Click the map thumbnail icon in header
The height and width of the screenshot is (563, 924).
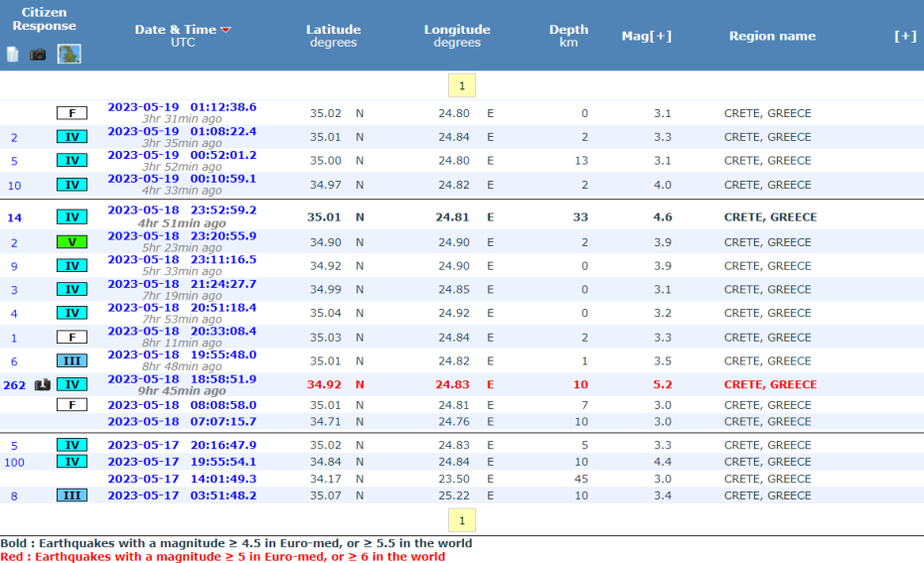[x=70, y=54]
